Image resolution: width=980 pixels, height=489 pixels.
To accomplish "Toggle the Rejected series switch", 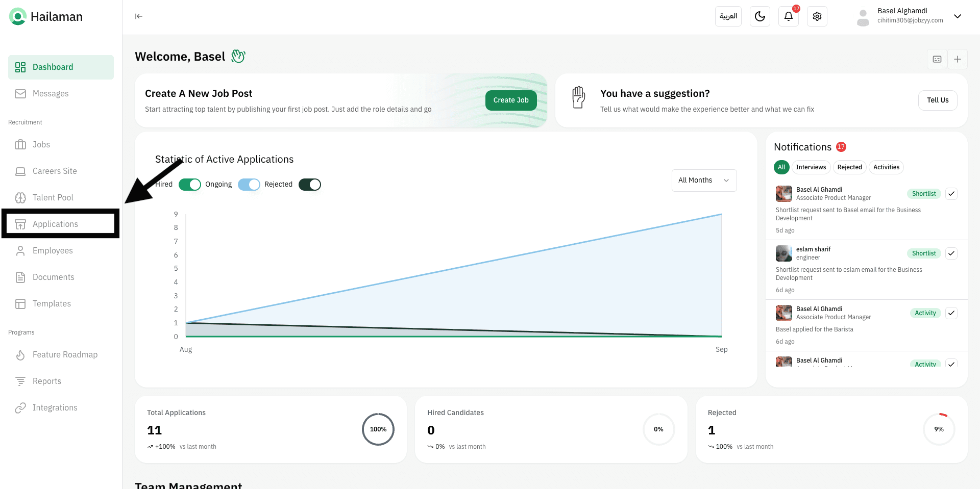I will (310, 185).
